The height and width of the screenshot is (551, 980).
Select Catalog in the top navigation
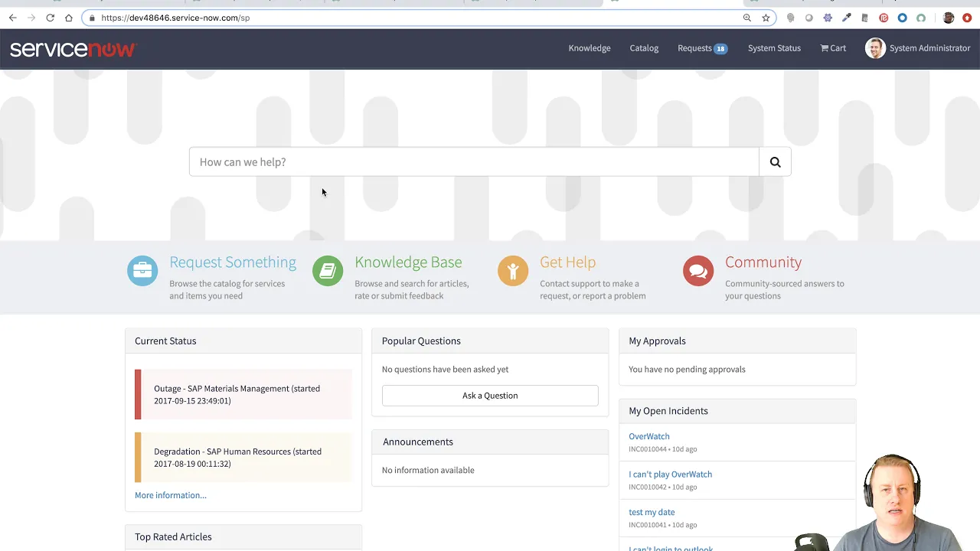(643, 47)
